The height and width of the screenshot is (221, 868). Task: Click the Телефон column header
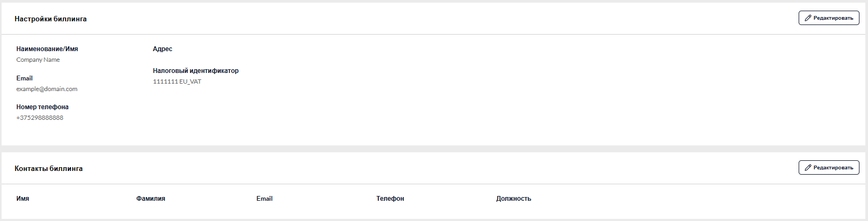click(x=390, y=199)
